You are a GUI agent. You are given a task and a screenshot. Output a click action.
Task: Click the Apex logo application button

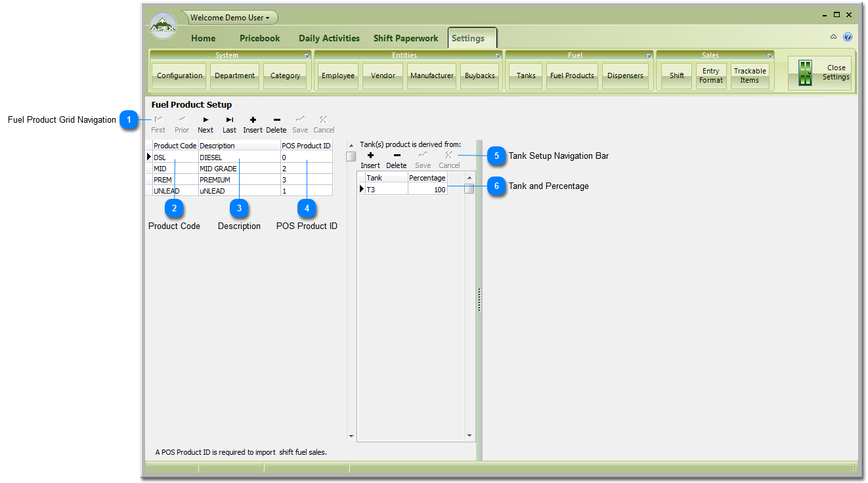click(163, 27)
